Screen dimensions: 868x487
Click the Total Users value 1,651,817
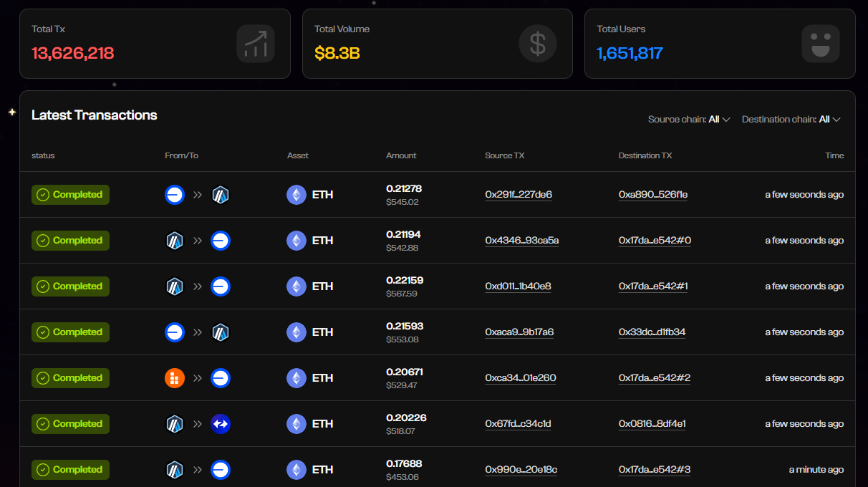pyautogui.click(x=630, y=53)
